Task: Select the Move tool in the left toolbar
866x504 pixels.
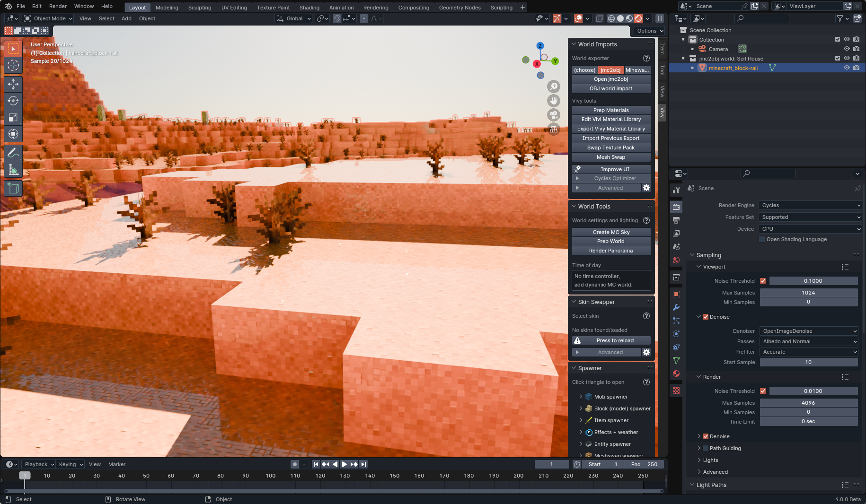Action: point(13,84)
